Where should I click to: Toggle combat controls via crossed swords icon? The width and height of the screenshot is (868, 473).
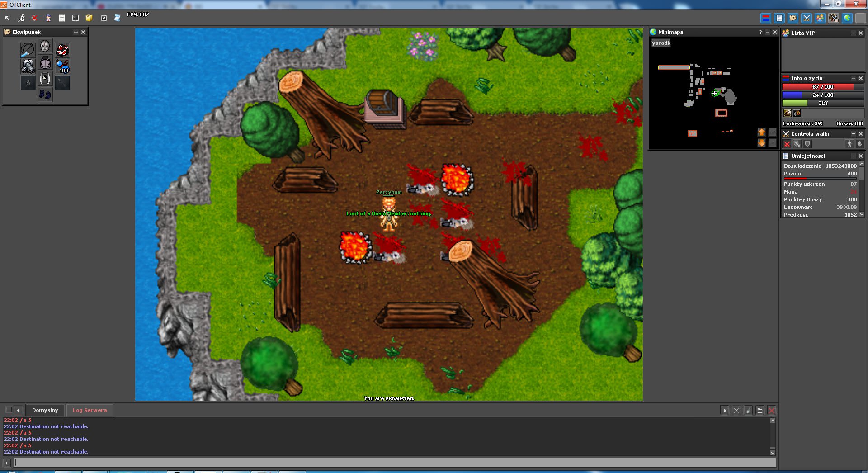(807, 18)
